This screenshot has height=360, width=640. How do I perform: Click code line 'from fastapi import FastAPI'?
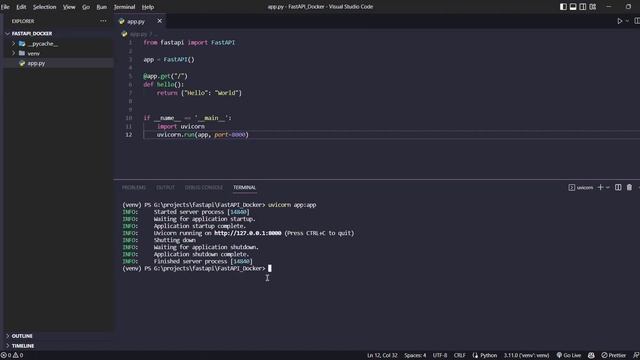[x=189, y=42]
